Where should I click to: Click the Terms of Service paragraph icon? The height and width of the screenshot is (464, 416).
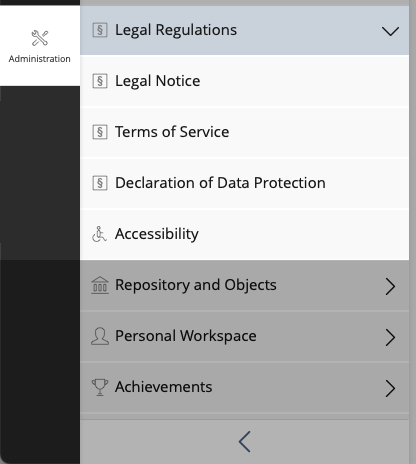100,132
